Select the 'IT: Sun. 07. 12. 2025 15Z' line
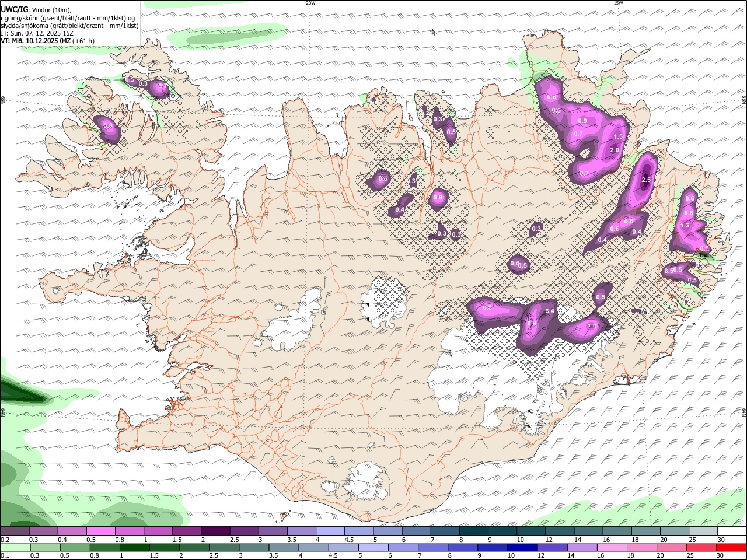 [37, 33]
